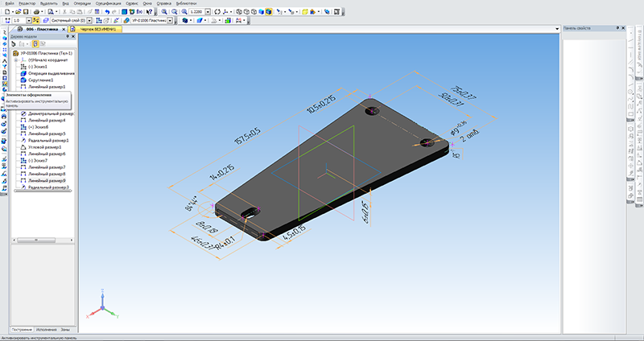Viewport: 644px width, 341px height.
Task: Select Операция выдавливания in the model tree
Action: pos(52,73)
